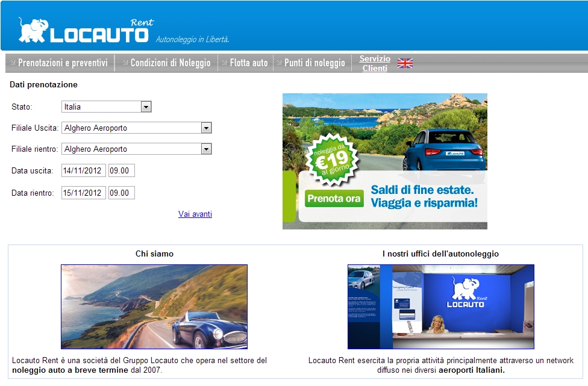Click the noleggio auto a breve termine text
Image resolution: width=588 pixels, height=386 pixels.
(x=70, y=370)
